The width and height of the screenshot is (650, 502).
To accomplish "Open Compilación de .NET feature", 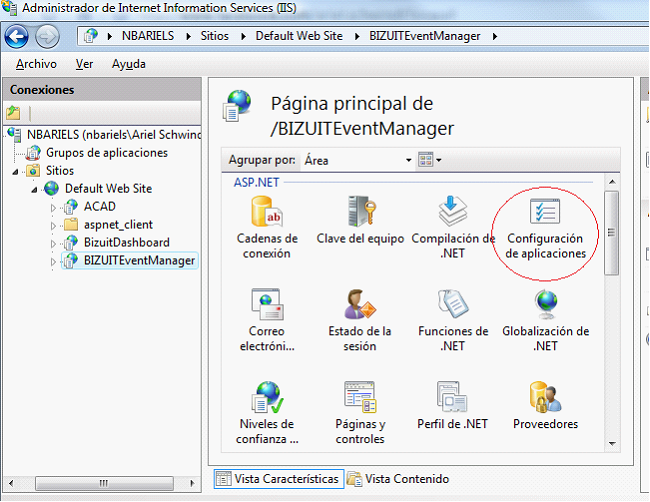I will click(x=453, y=228).
